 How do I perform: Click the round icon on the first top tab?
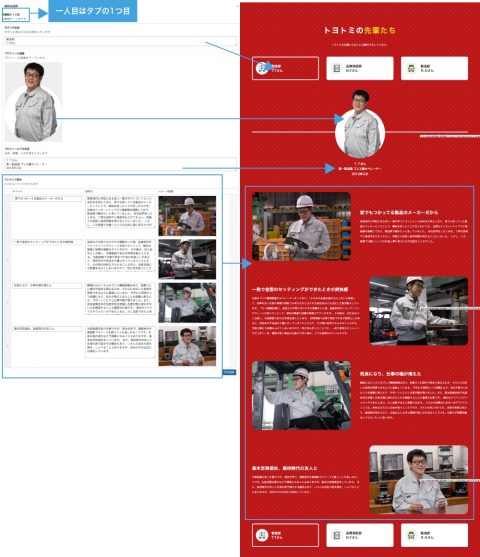click(x=261, y=68)
